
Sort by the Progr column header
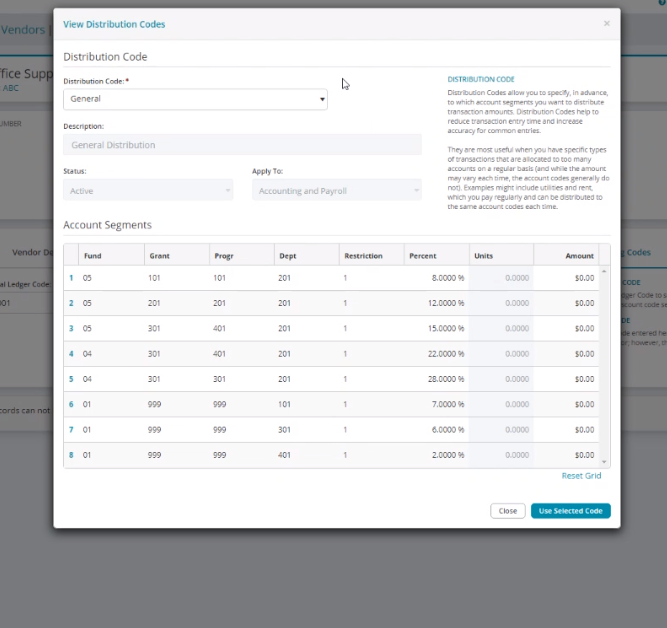tap(242, 256)
